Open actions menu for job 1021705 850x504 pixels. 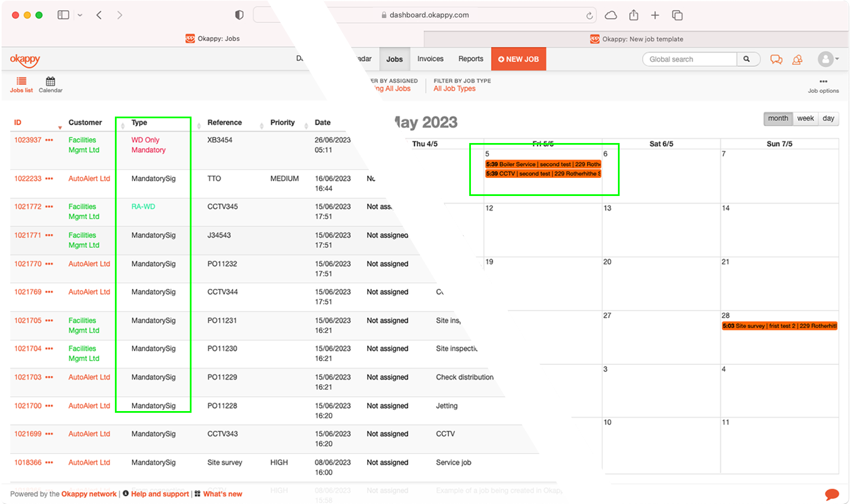(x=49, y=320)
